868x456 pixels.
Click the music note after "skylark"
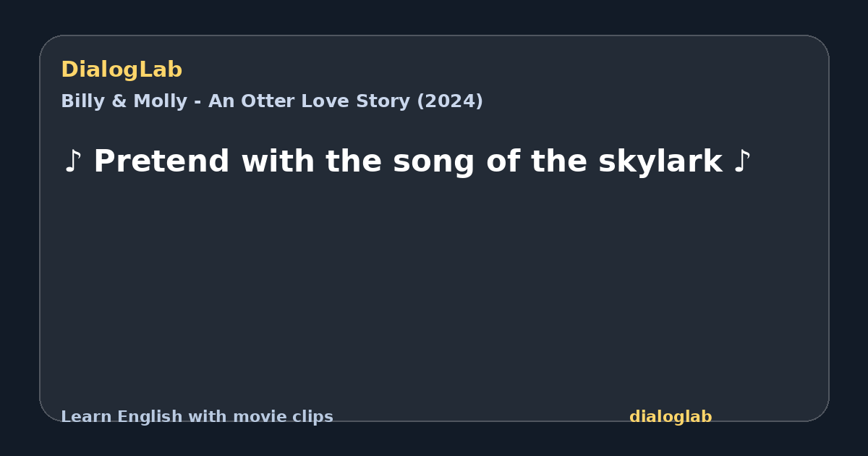click(x=742, y=161)
